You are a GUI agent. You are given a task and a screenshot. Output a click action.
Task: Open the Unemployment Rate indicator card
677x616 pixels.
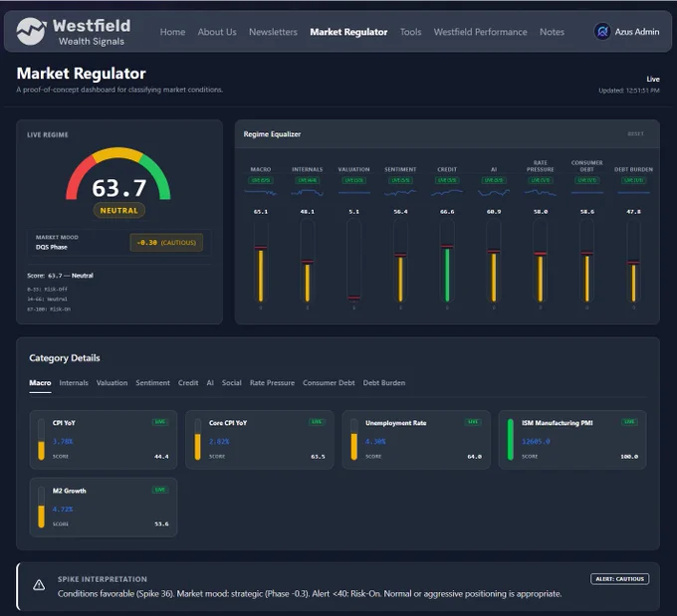click(x=416, y=440)
